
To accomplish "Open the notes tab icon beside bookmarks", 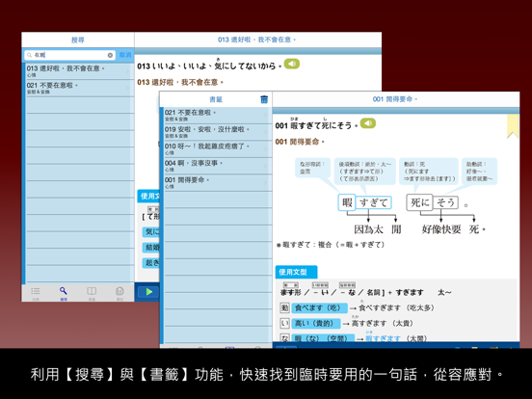I will [120, 291].
